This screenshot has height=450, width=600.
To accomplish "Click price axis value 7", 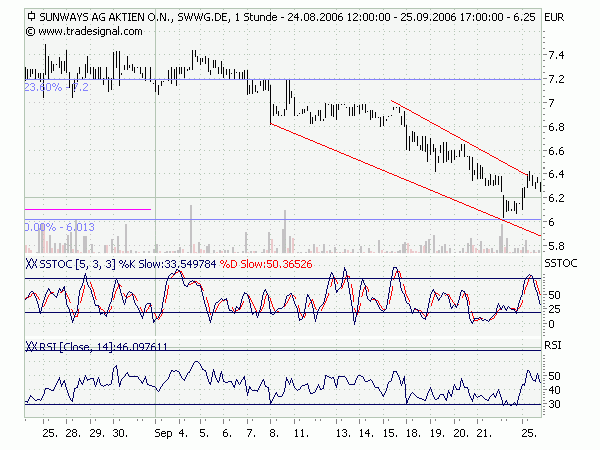I will click(551, 103).
